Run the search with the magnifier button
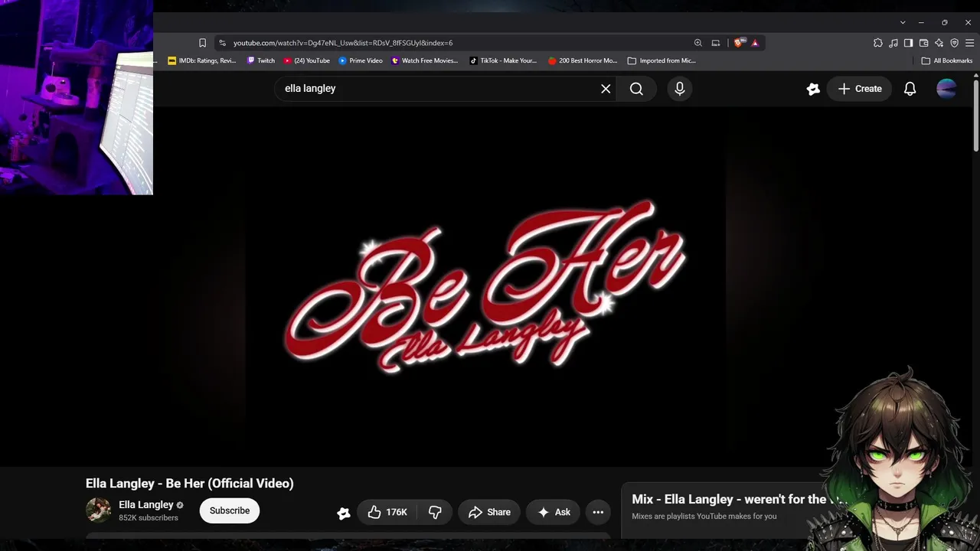Image resolution: width=980 pixels, height=551 pixels. click(636, 89)
